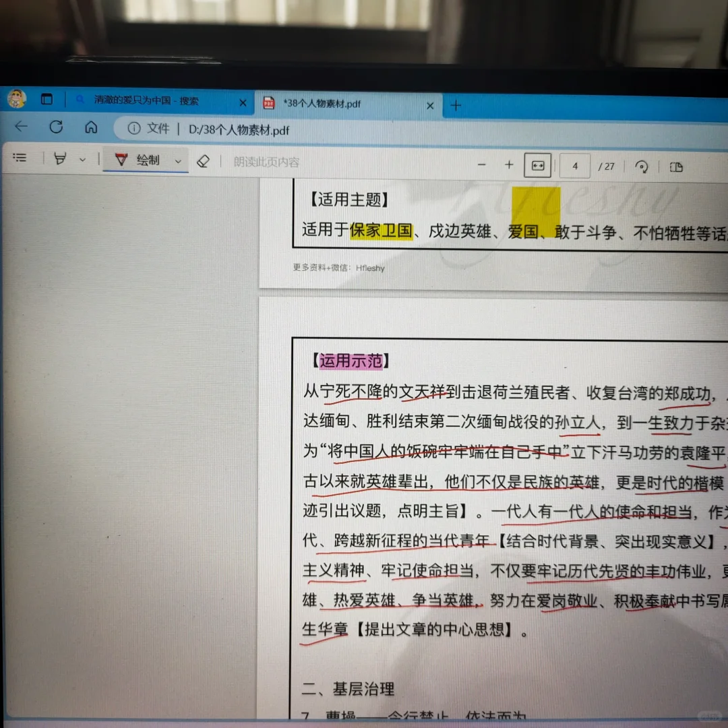Rotate the PDF page
The image size is (728, 728).
click(641, 165)
